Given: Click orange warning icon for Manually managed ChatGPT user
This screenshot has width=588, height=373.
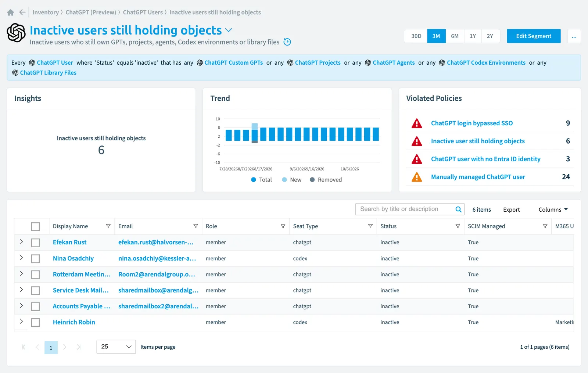Looking at the screenshot, I should click(x=417, y=177).
